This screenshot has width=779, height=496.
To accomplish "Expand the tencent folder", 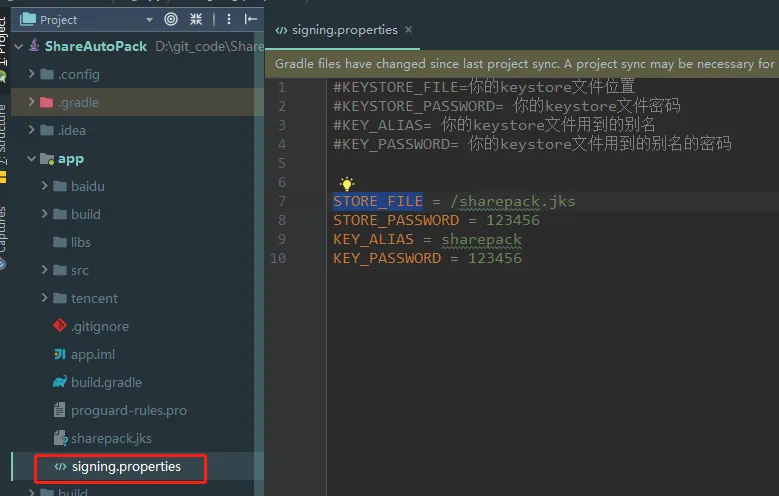I will click(44, 298).
